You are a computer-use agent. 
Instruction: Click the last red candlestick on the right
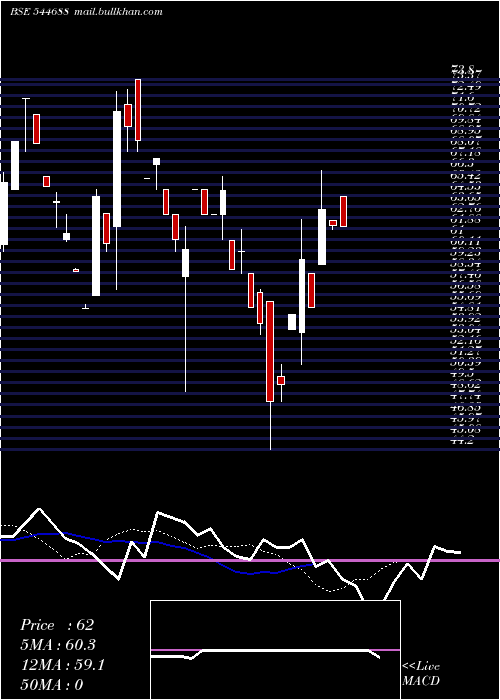click(x=344, y=212)
